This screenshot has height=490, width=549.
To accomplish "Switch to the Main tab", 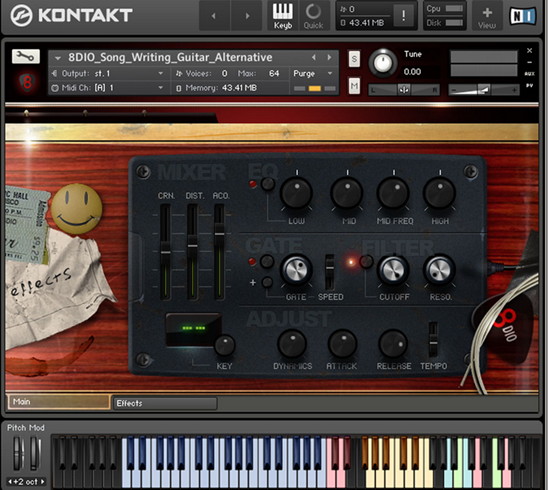I will 58,402.
